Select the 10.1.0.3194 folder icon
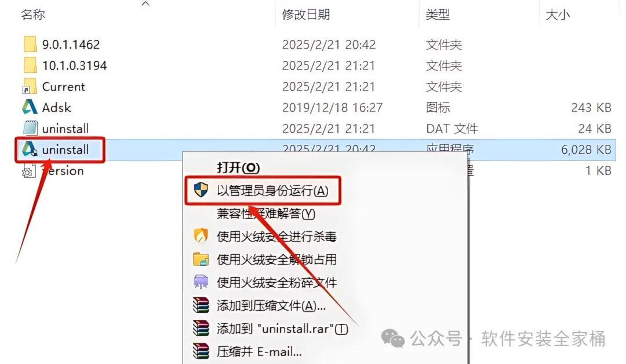This screenshot has height=364, width=626. (30, 65)
